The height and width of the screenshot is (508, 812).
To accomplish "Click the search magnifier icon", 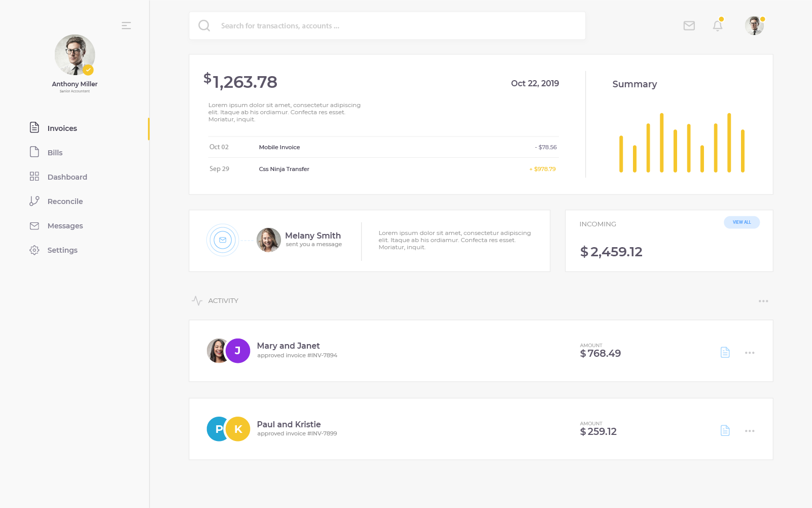I will click(204, 26).
